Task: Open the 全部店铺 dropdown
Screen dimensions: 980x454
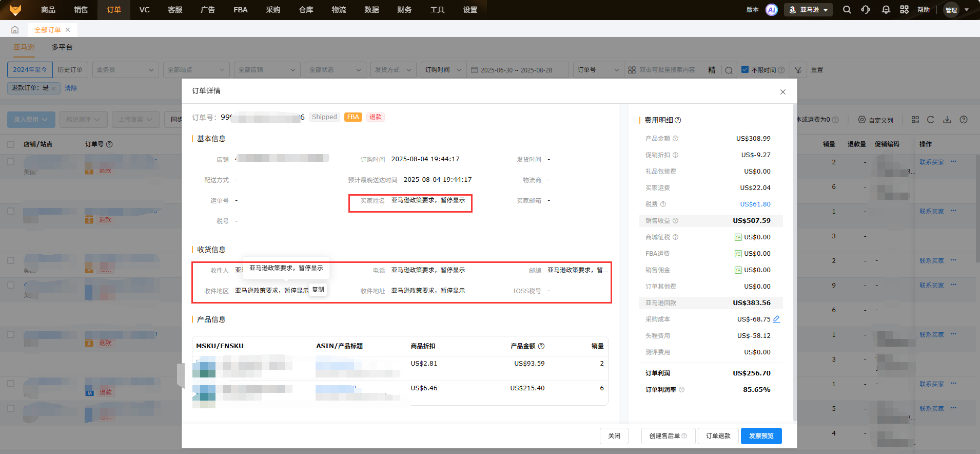Action: (x=267, y=70)
